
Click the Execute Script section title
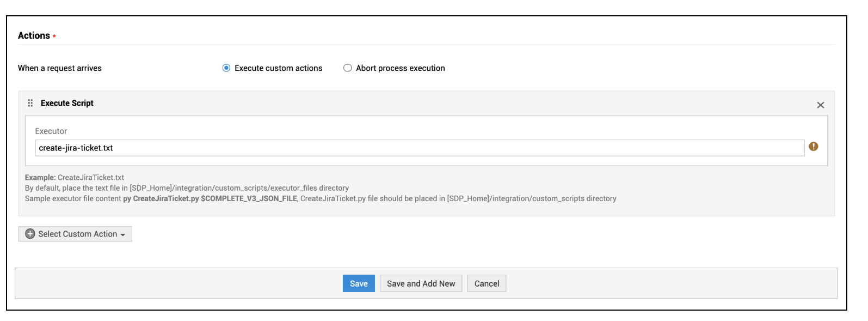point(67,103)
